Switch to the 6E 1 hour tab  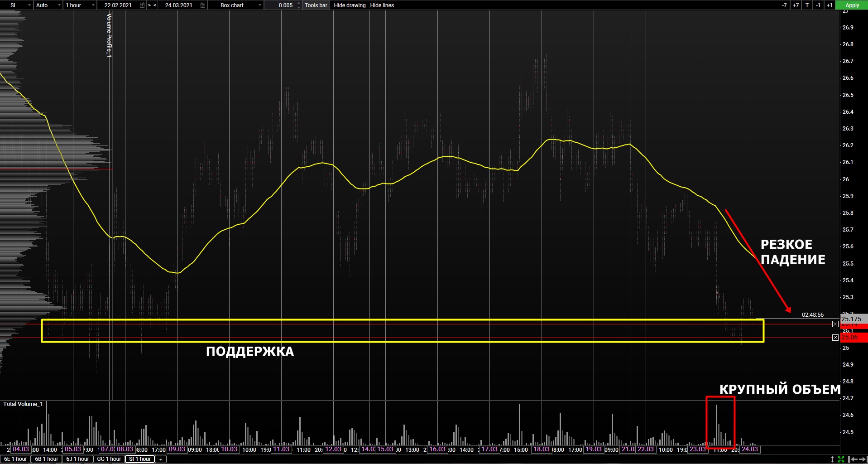point(16,459)
